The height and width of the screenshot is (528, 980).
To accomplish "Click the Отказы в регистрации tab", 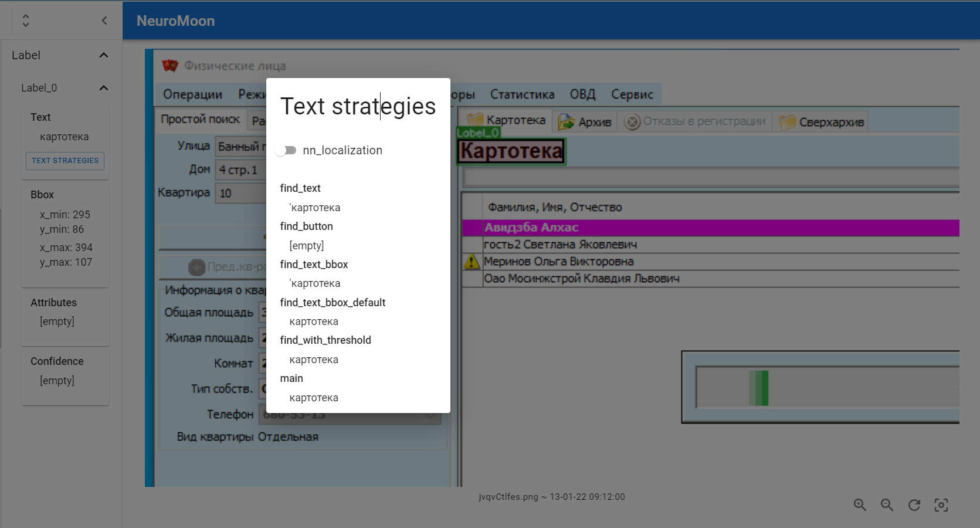I will click(x=696, y=121).
